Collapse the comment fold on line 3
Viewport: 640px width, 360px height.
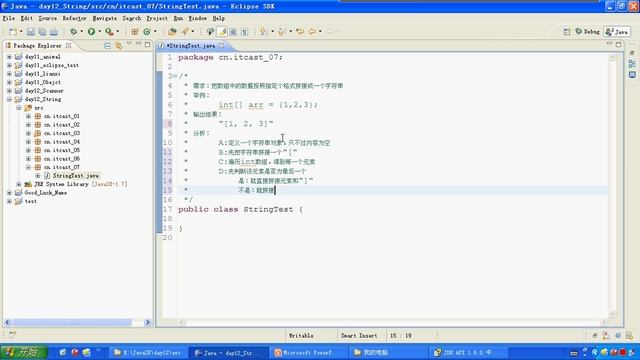point(175,76)
